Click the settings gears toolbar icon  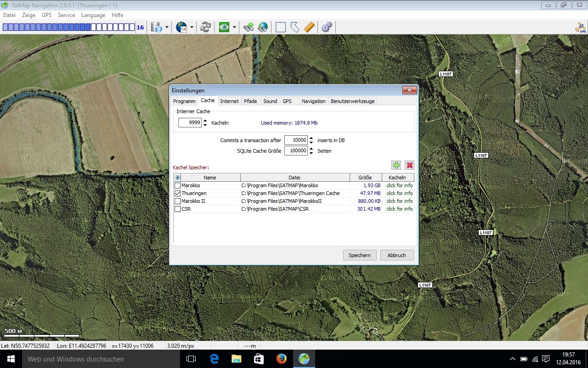point(327,27)
